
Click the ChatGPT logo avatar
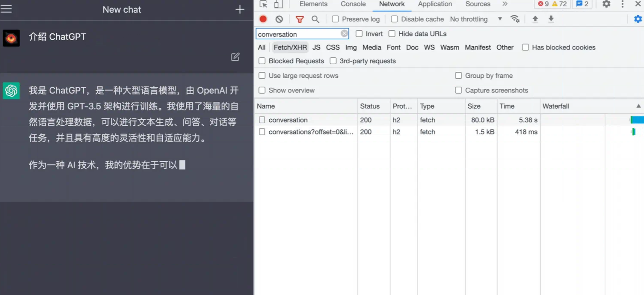(x=11, y=91)
